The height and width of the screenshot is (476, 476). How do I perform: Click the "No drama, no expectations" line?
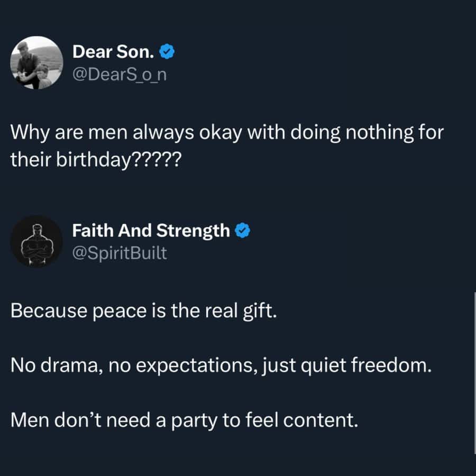[222, 365]
